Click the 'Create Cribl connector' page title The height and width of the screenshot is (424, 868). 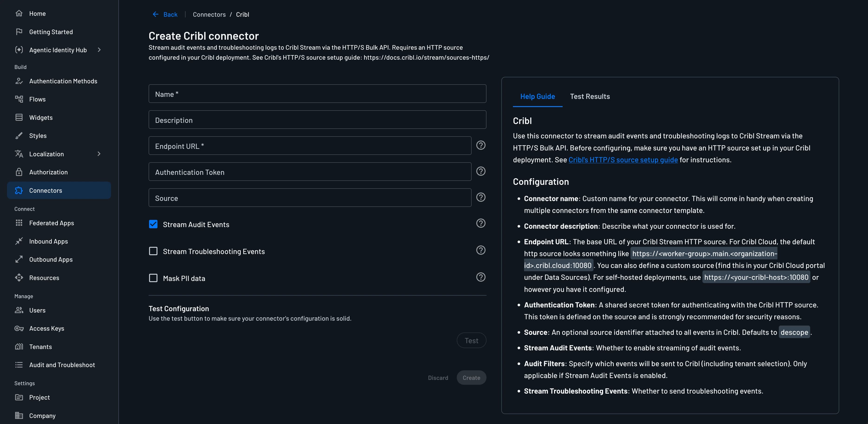[x=204, y=36]
